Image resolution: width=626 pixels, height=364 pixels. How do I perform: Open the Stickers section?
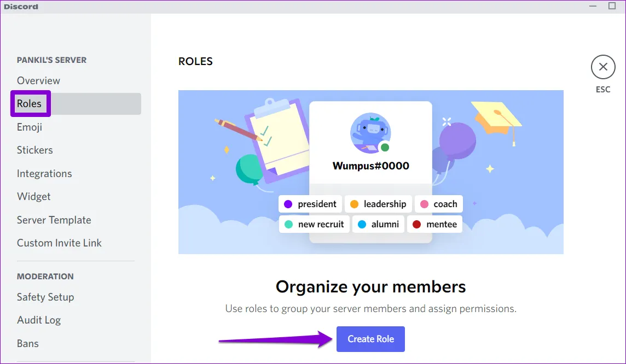35,150
